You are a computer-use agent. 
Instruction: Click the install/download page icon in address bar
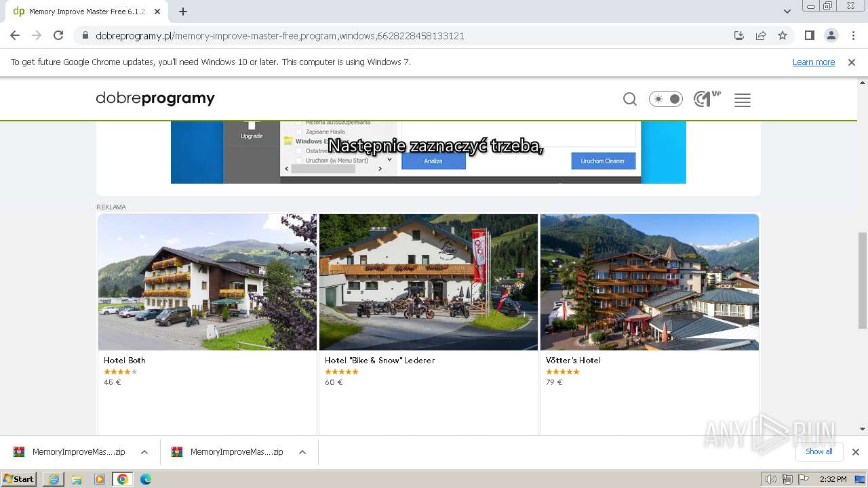click(739, 35)
